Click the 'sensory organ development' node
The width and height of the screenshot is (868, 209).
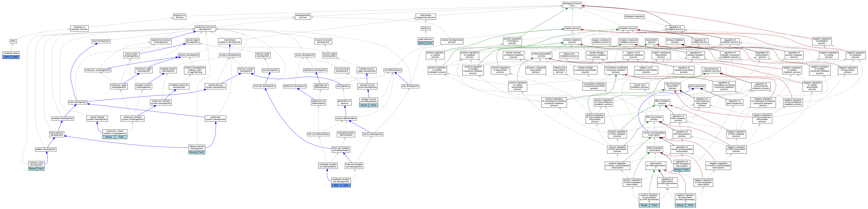click(x=263, y=55)
